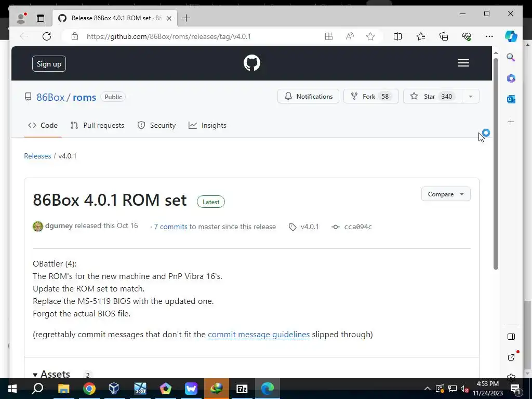The height and width of the screenshot is (399, 532).
Task: Open the Insights tab
Action: (x=207, y=126)
